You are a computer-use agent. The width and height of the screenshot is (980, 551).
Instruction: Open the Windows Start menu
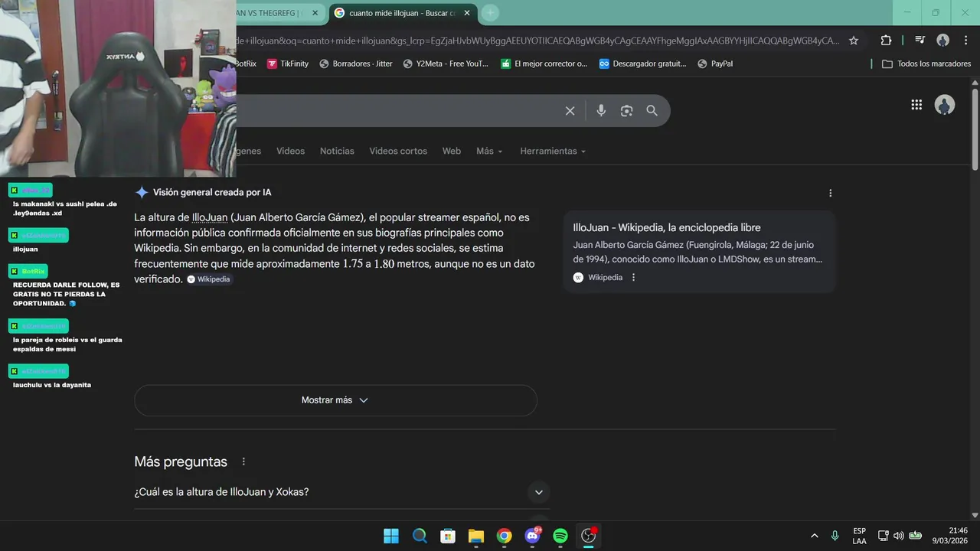click(x=391, y=536)
